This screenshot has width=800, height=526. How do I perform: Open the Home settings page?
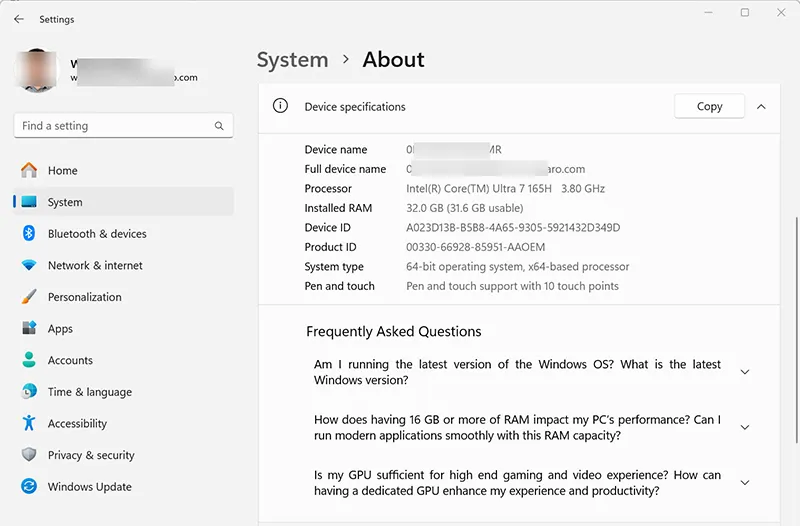click(123, 170)
